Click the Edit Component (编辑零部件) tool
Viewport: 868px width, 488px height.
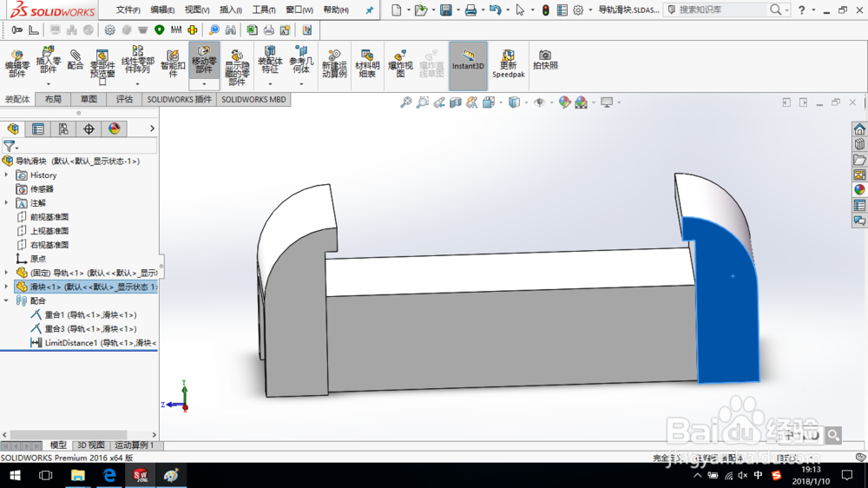point(17,65)
